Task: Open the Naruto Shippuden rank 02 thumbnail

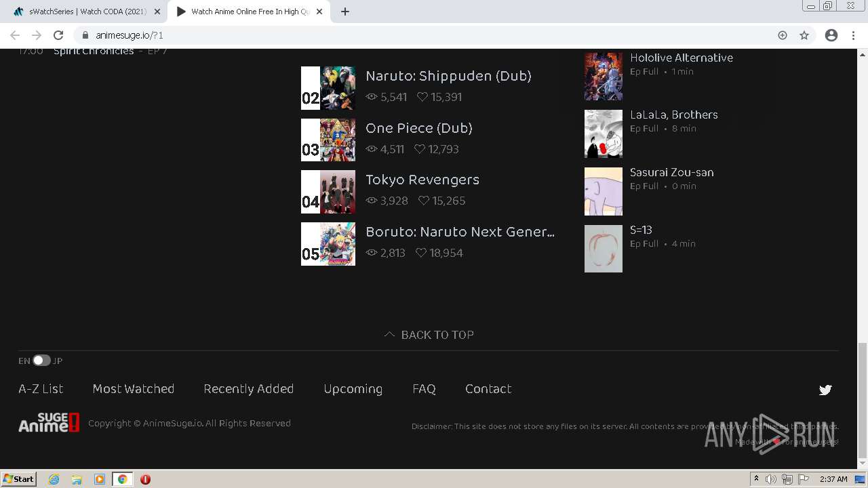Action: (x=328, y=88)
